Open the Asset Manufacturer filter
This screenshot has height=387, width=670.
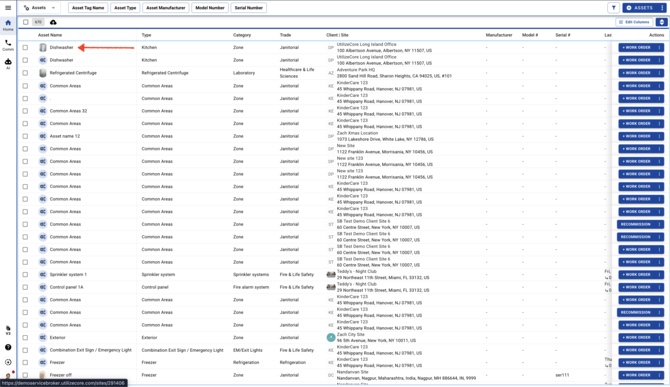pos(166,8)
